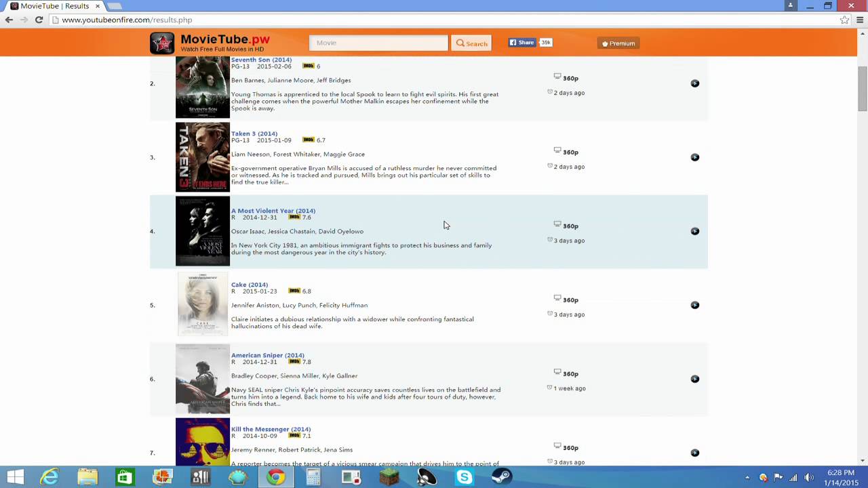Image resolution: width=868 pixels, height=488 pixels.
Task: Click the IMDb badge for A Most Violent Year
Action: (x=294, y=217)
